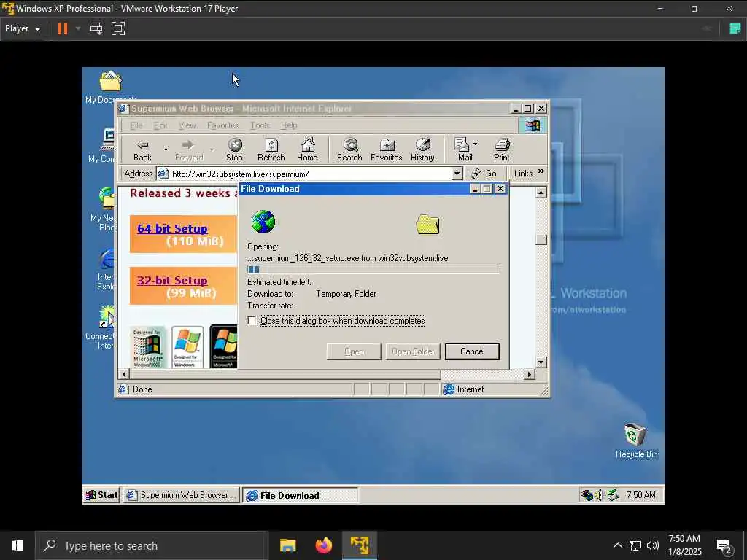Image resolution: width=747 pixels, height=560 pixels.
Task: Enter full screen mode in VMware
Action: 118,28
